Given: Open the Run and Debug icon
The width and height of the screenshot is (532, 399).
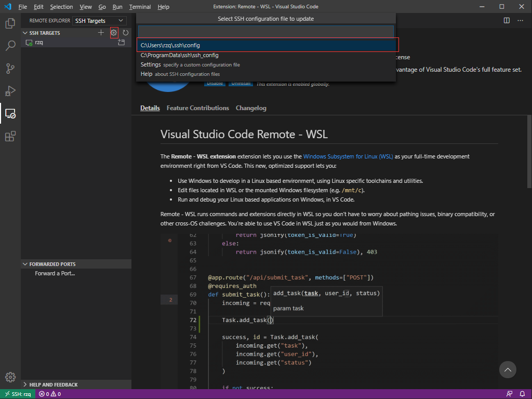Looking at the screenshot, I should coord(10,91).
